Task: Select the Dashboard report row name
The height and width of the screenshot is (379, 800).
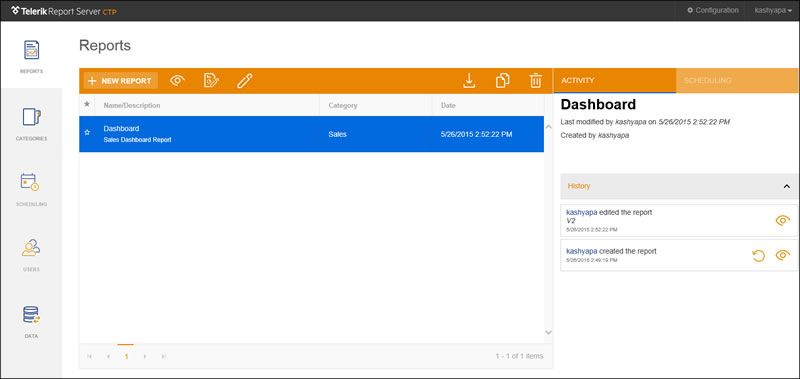Action: click(121, 129)
